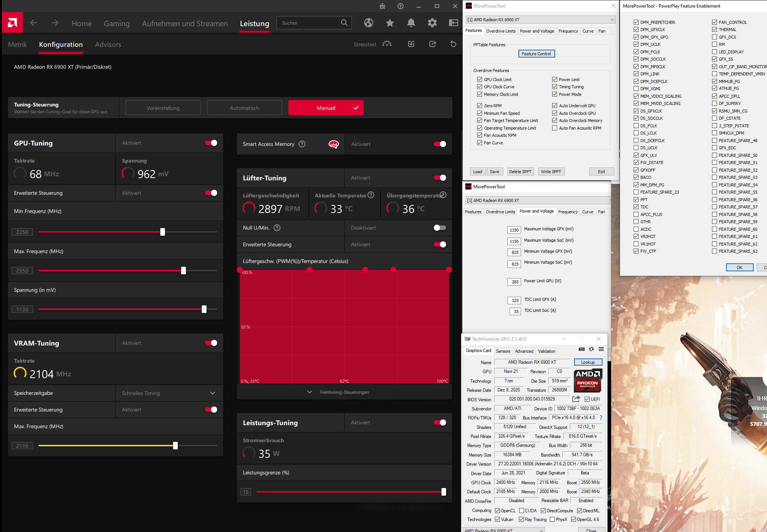Check GFX_DCS feature checkbox
767x532 pixels.
tap(714, 37)
